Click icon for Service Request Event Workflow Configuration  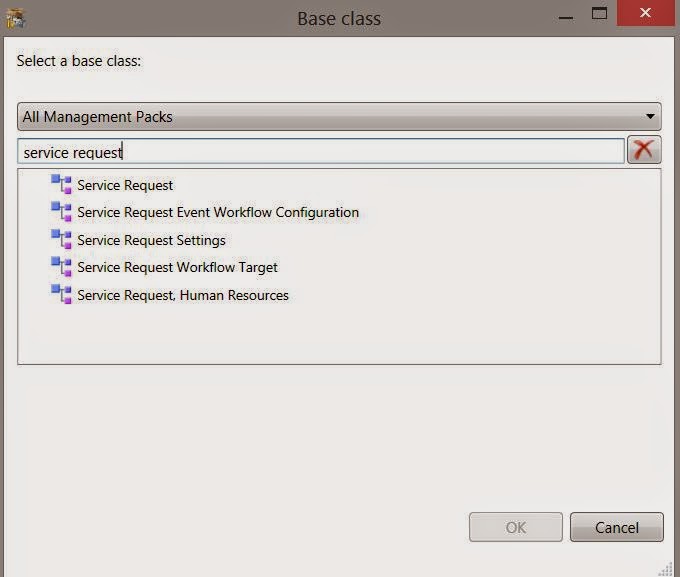point(61,211)
